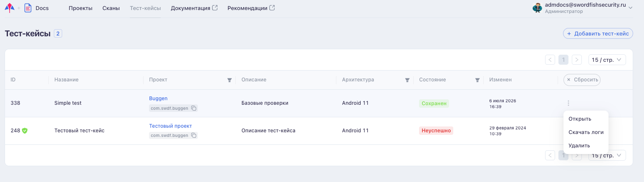Go to the next page in top pagination
The image size is (644, 182).
[x=577, y=60]
